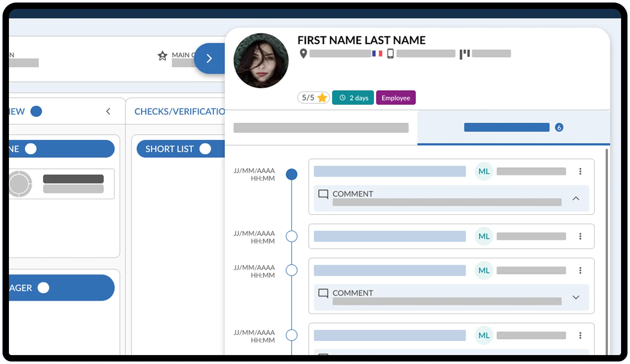The image size is (630, 364).
Task: Click the 5/5 star rating badge
Action: tap(314, 98)
